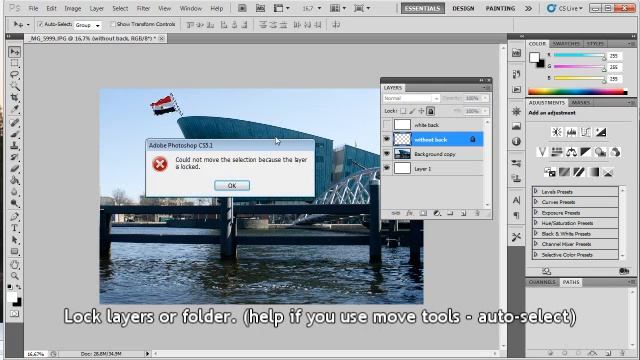Viewport: 640px width, 360px height.
Task: Select the Rectangular Marquee tool
Action: [x=15, y=63]
